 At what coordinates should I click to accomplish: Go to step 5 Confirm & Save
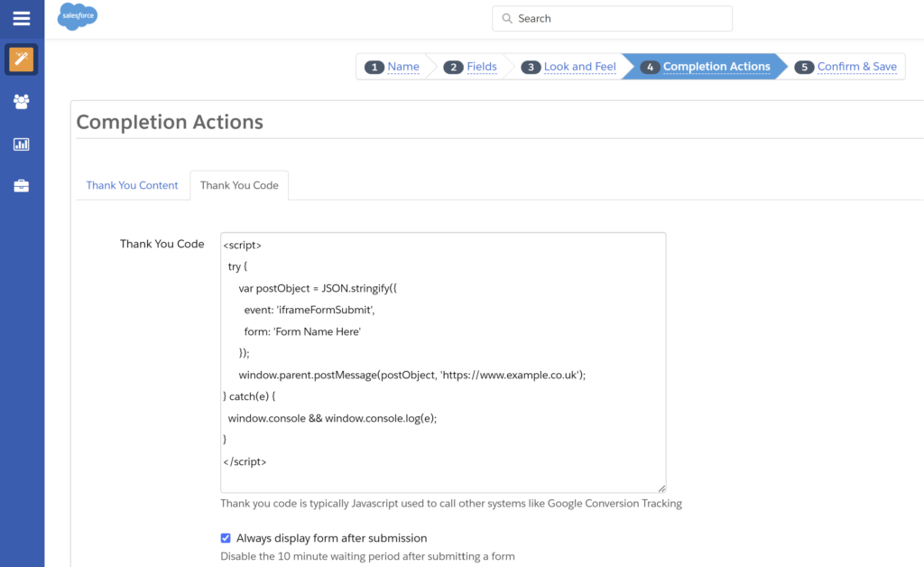[845, 67]
